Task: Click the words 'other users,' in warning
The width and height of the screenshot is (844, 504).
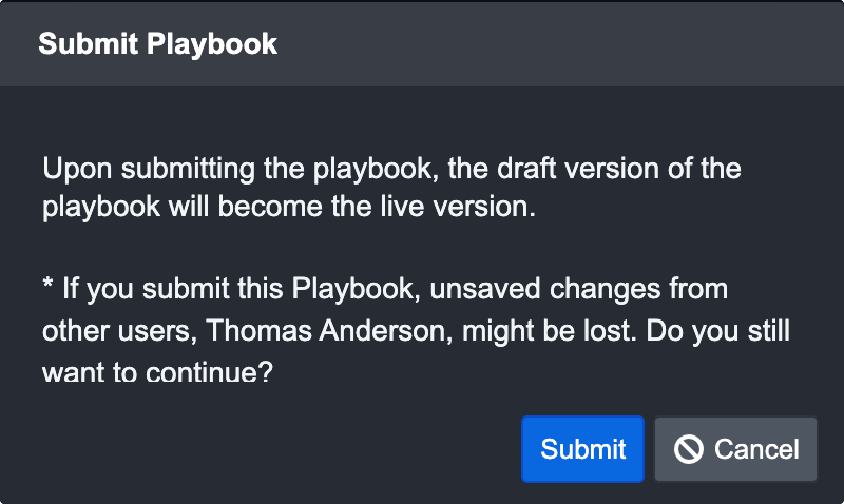Action: pos(119,331)
